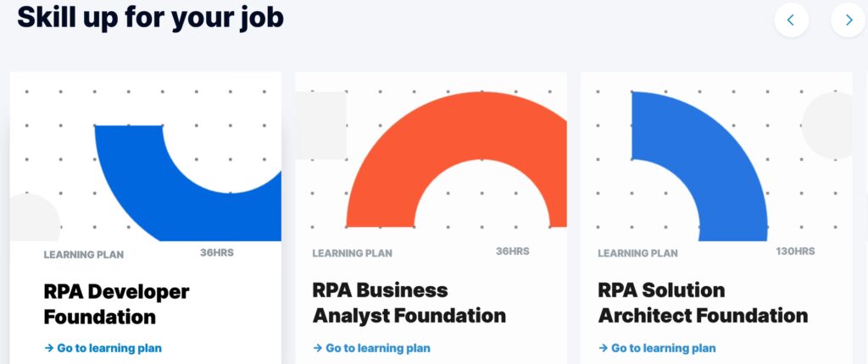Go to learning plan for RPA Developer Foundation
The image size is (868, 364).
click(109, 348)
